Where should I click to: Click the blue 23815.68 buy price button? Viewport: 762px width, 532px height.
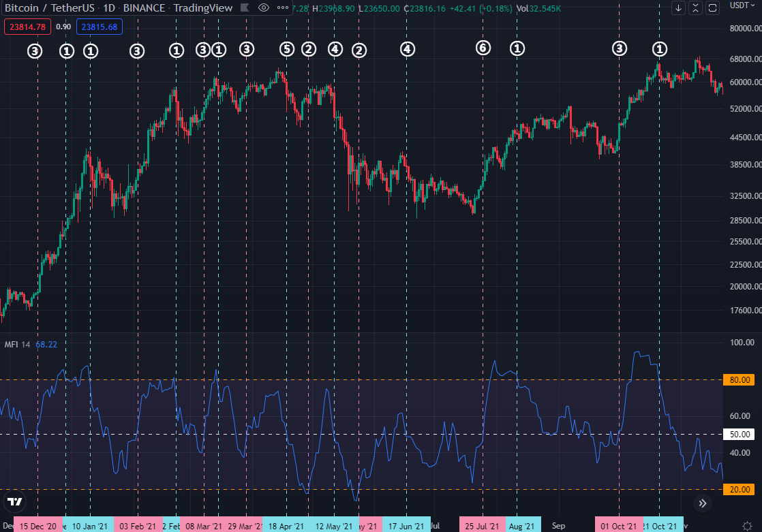click(99, 27)
